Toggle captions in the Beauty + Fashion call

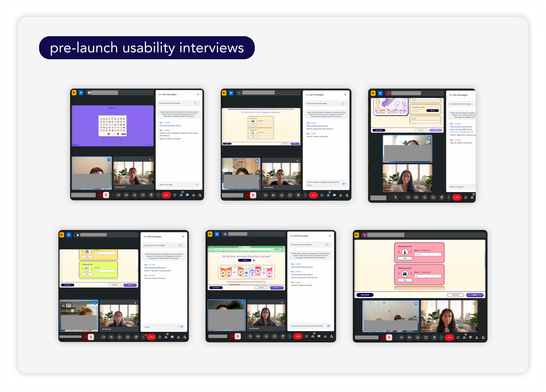point(409,337)
